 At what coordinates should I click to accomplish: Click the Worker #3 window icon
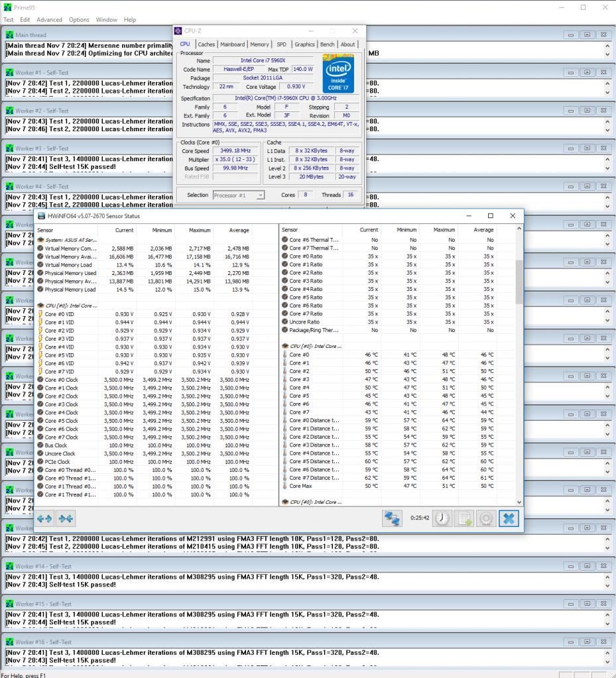(9, 148)
